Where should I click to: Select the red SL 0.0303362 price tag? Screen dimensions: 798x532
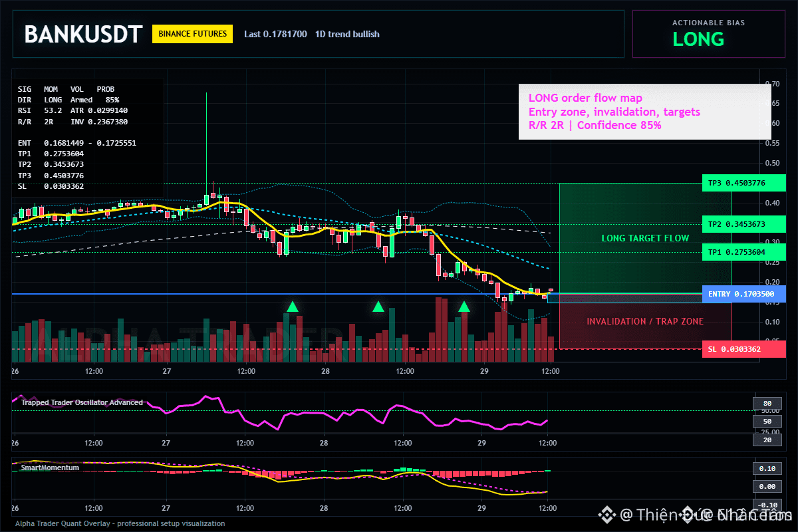[x=743, y=349]
